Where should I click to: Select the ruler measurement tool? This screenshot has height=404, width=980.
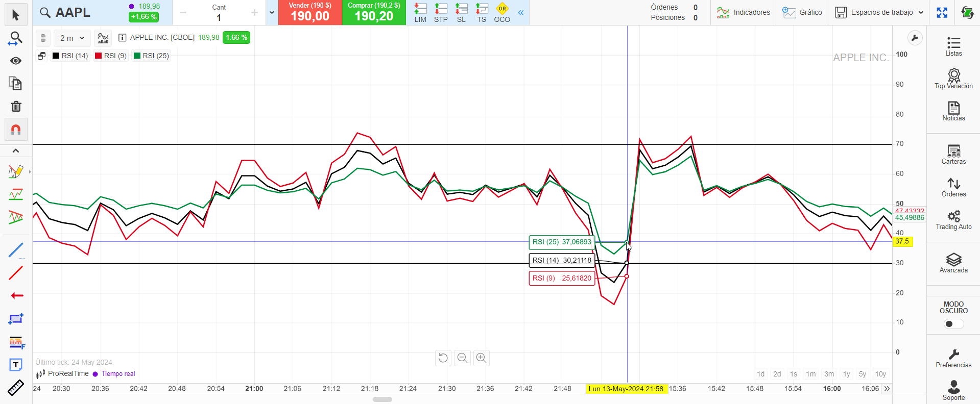tap(16, 388)
